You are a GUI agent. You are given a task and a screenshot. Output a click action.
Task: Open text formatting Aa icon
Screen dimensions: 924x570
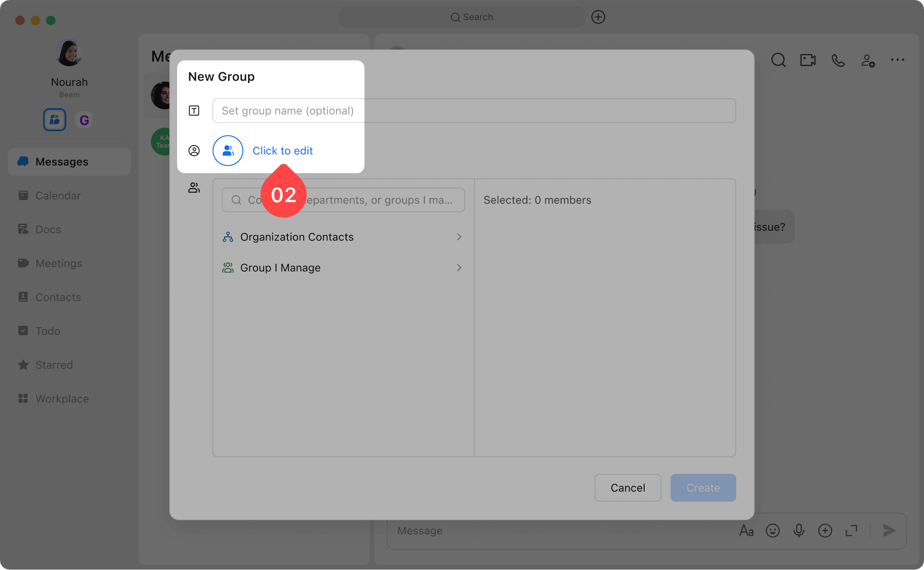[746, 531]
